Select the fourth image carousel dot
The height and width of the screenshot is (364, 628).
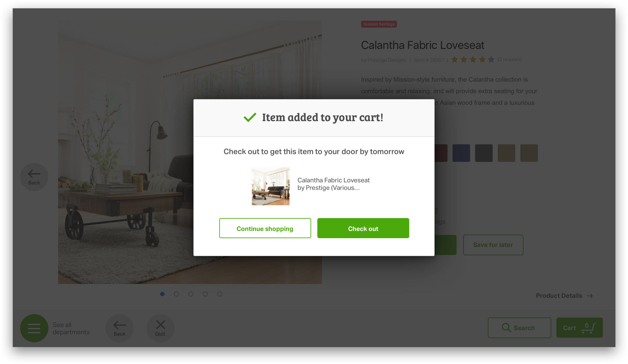point(205,294)
